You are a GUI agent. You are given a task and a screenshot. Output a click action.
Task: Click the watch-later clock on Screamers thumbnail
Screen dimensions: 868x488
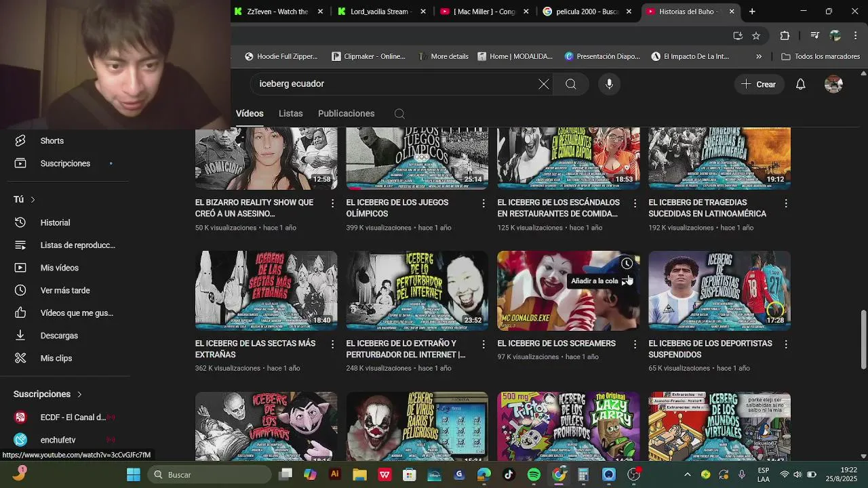pyautogui.click(x=627, y=264)
